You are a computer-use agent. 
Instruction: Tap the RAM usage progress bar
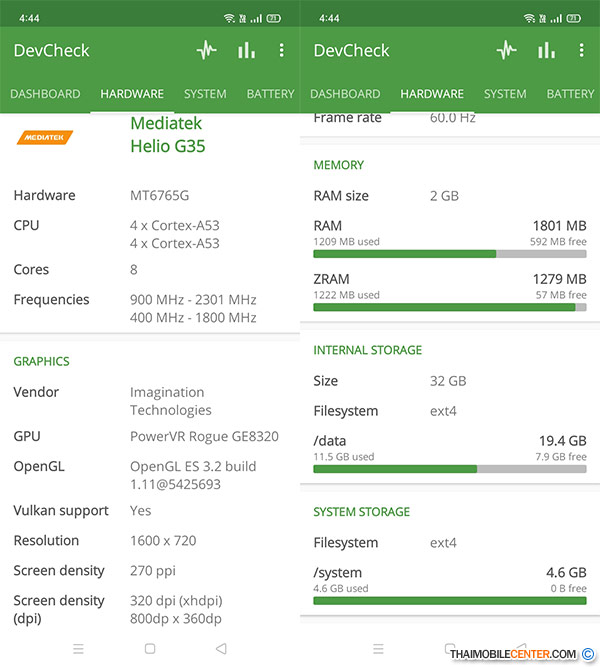click(x=450, y=254)
